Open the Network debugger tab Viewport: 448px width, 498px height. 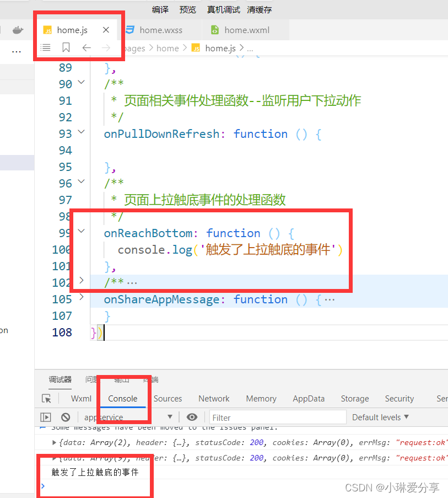(x=214, y=399)
